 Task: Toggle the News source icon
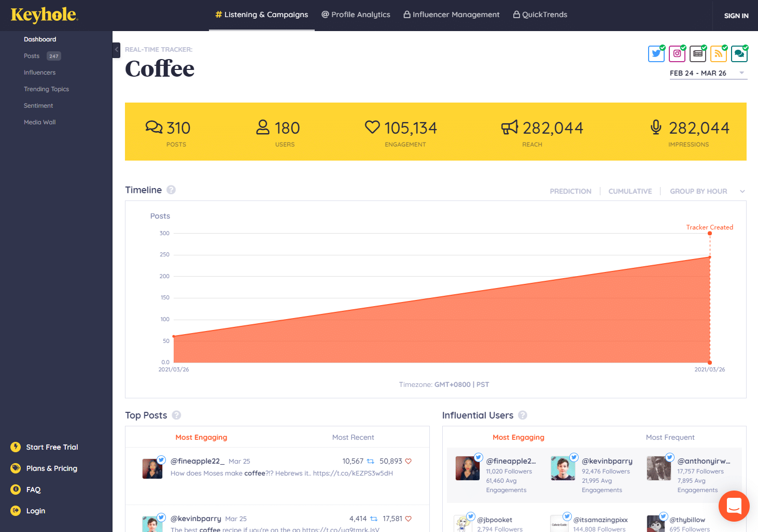[x=698, y=53]
